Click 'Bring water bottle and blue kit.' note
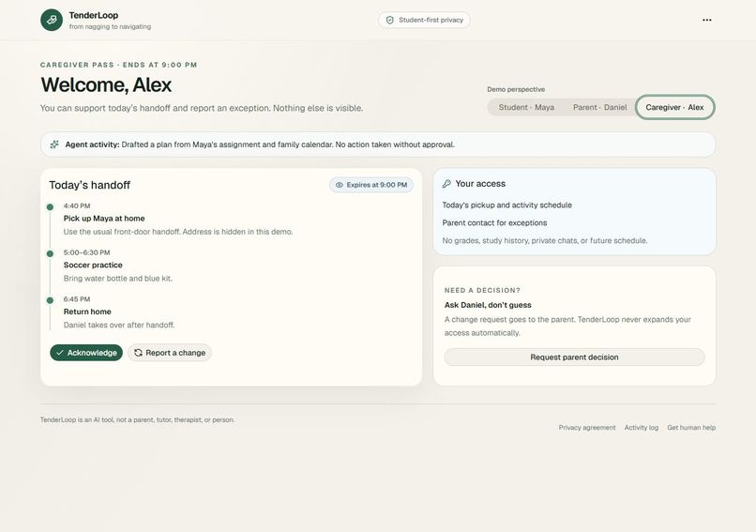Viewport: 756px width, 532px height. tap(117, 279)
